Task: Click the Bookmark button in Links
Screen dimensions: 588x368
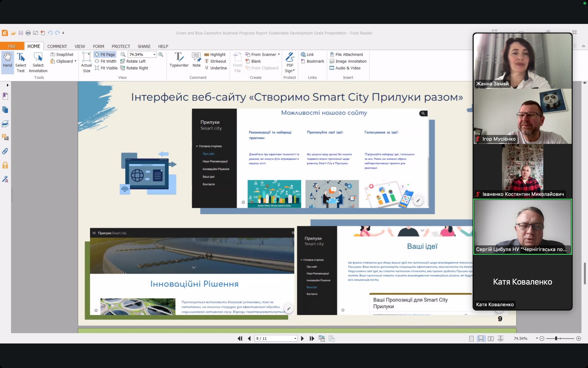Action: click(312, 61)
